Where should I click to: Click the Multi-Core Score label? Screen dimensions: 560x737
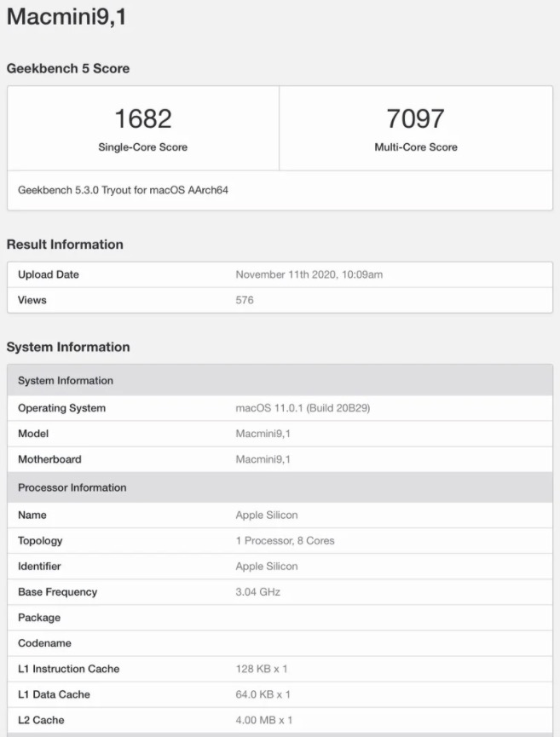point(415,147)
